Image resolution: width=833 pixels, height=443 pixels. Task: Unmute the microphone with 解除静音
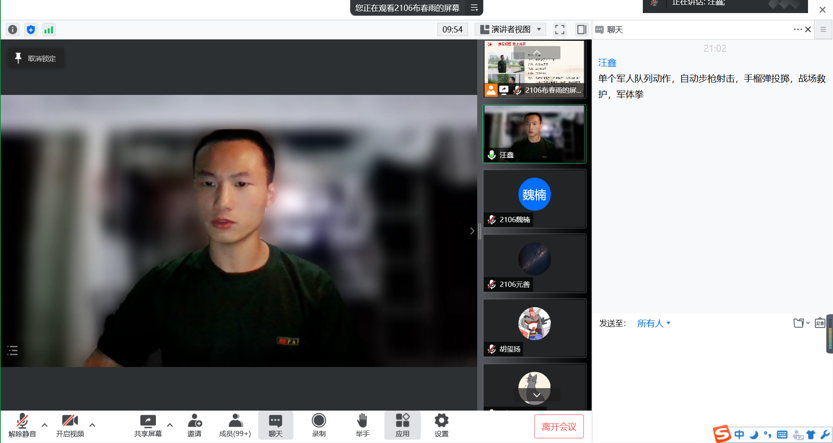click(x=21, y=425)
